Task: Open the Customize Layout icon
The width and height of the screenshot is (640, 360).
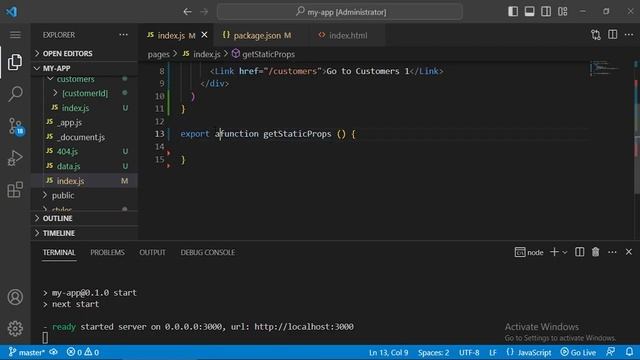Action: pyautogui.click(x=562, y=11)
